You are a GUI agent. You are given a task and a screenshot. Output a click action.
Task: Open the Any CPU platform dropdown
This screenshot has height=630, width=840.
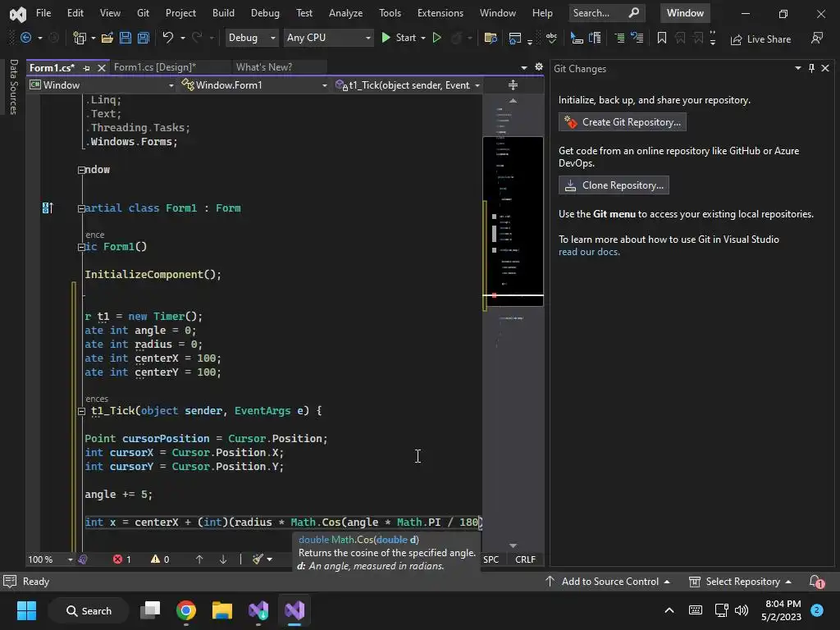pyautogui.click(x=328, y=38)
